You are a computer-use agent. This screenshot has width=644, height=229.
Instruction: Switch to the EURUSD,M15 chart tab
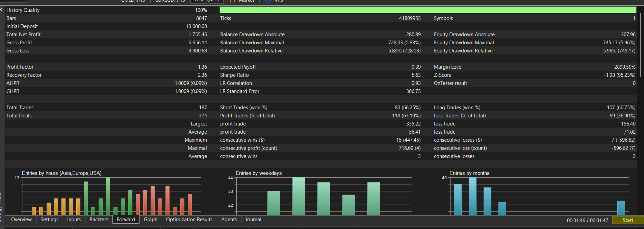(170, 1)
